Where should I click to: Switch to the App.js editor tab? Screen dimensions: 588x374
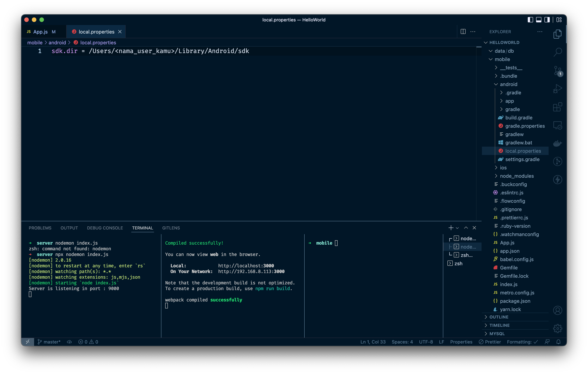click(x=41, y=32)
